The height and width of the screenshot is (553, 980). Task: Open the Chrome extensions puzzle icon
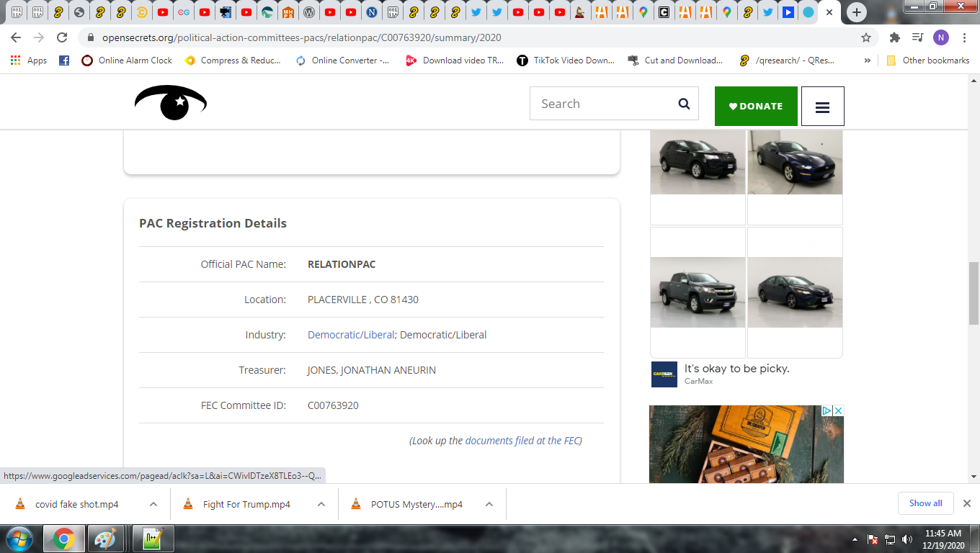click(895, 37)
